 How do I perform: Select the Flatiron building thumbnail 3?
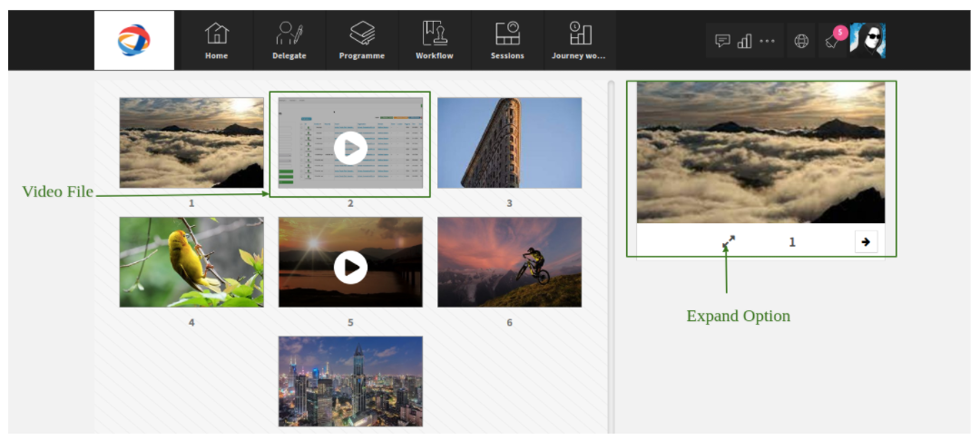509,142
